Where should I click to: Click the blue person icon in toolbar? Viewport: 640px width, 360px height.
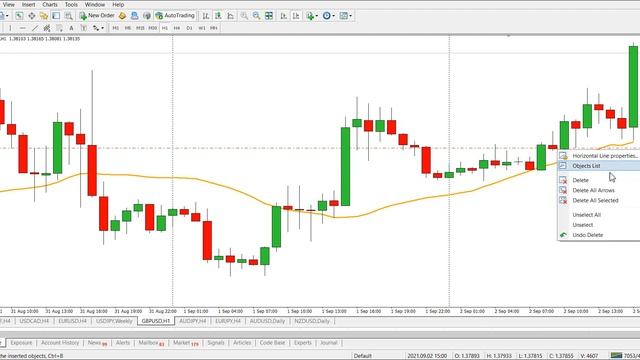134,16
